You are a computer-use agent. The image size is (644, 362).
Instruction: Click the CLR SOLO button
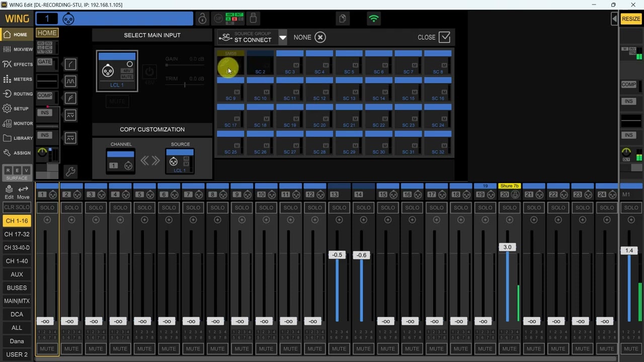tap(17, 208)
